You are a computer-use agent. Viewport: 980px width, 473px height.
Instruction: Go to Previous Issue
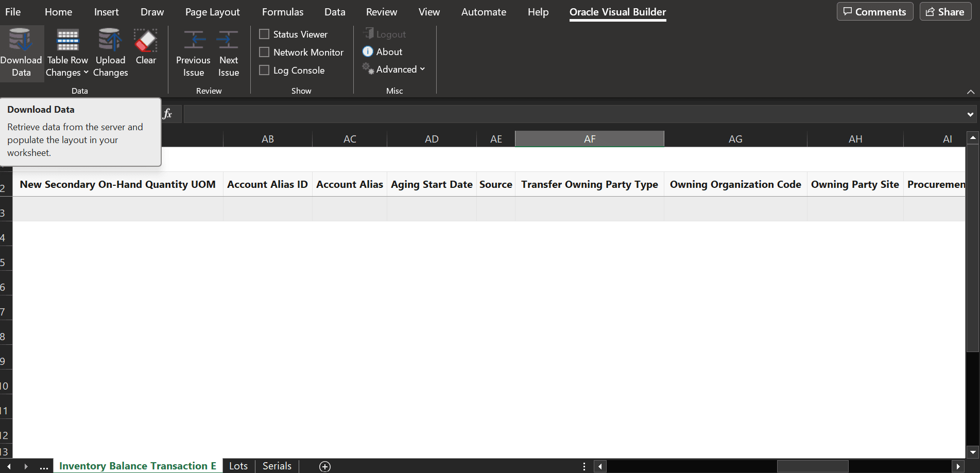tap(194, 54)
